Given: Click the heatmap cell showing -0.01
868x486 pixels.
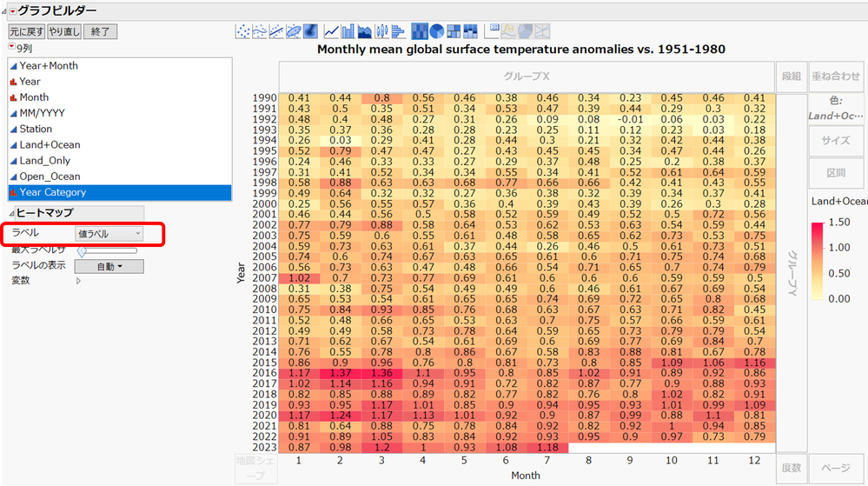Looking at the screenshot, I should click(631, 119).
